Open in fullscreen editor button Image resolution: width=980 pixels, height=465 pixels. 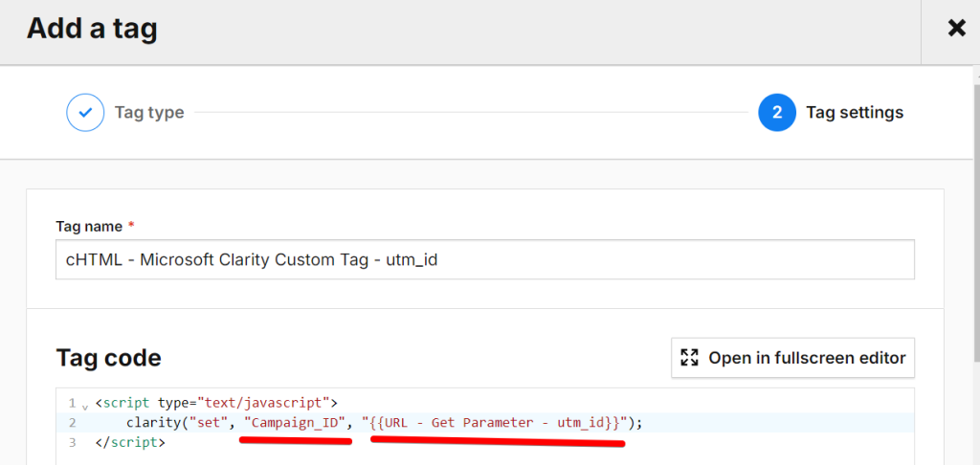coord(793,358)
